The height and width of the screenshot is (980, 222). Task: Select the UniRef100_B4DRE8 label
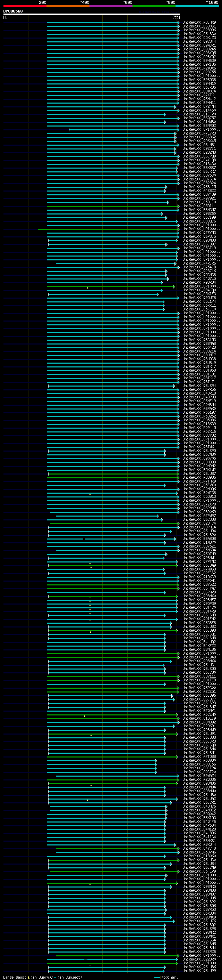(x=199, y=394)
